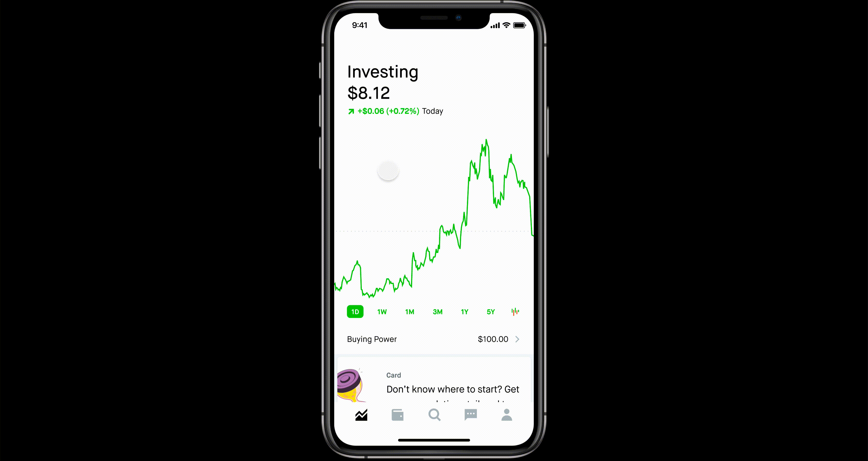Open the Search tab
The width and height of the screenshot is (868, 461).
(434, 415)
